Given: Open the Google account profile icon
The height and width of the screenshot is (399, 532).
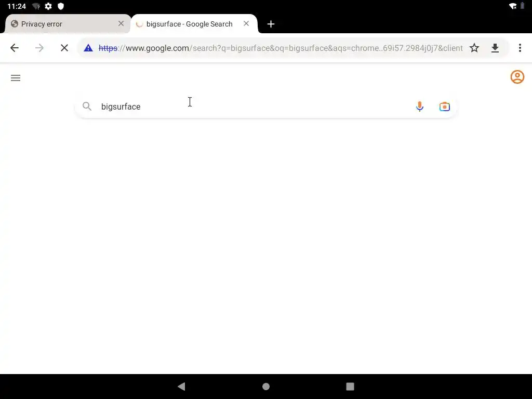Looking at the screenshot, I should 517,77.
